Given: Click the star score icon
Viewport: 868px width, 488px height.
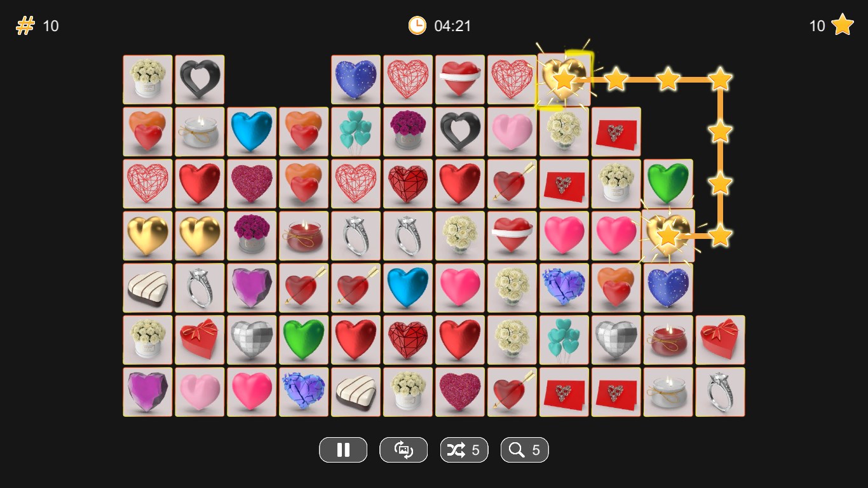Looking at the screenshot, I should click(x=843, y=25).
